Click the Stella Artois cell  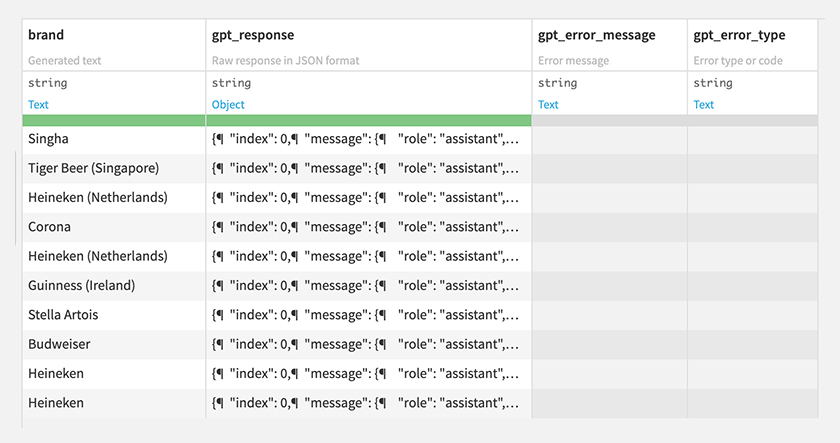(x=114, y=315)
